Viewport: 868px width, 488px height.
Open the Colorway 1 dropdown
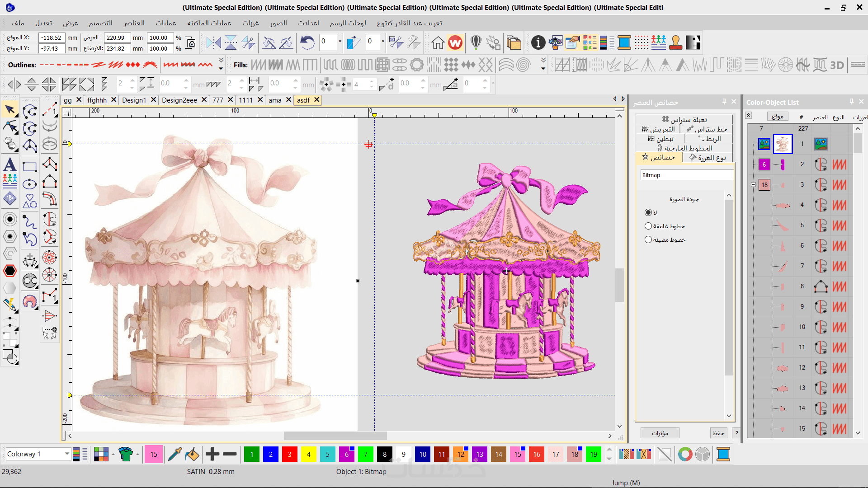[x=67, y=454]
